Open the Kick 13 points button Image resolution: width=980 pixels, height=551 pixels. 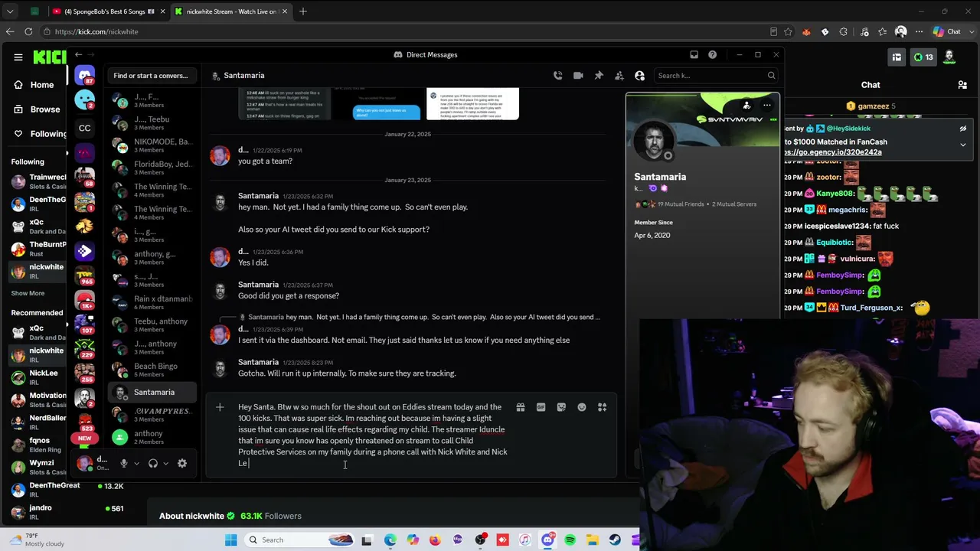(923, 57)
